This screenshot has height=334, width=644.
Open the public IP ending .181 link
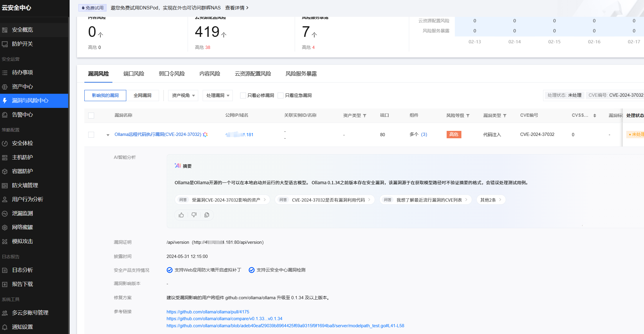tap(239, 135)
